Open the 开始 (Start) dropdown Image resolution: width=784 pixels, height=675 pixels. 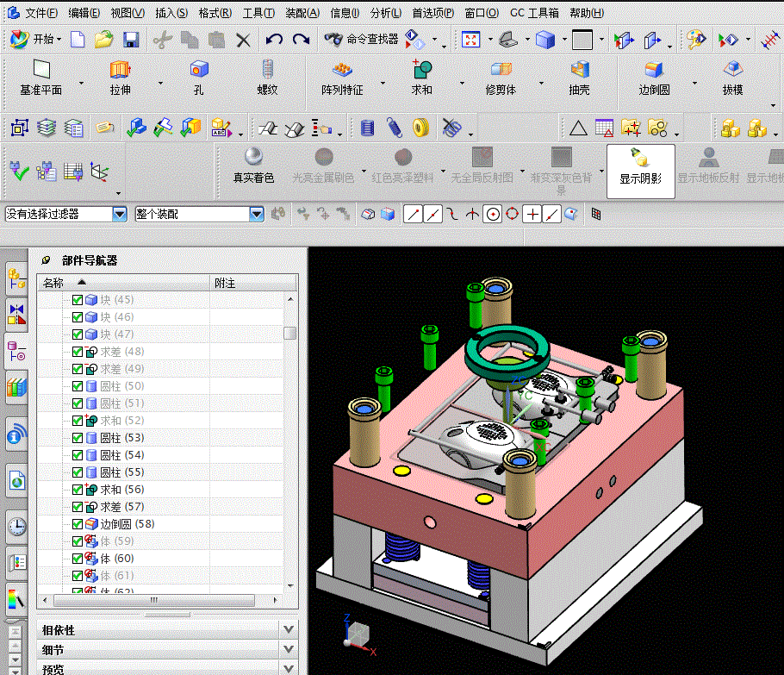(35, 39)
